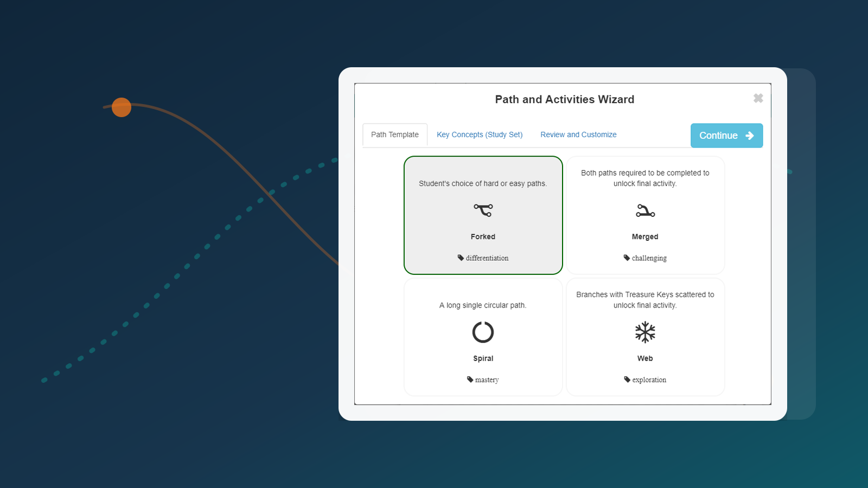Open the Key Concepts (Study Set) tab

click(x=480, y=135)
